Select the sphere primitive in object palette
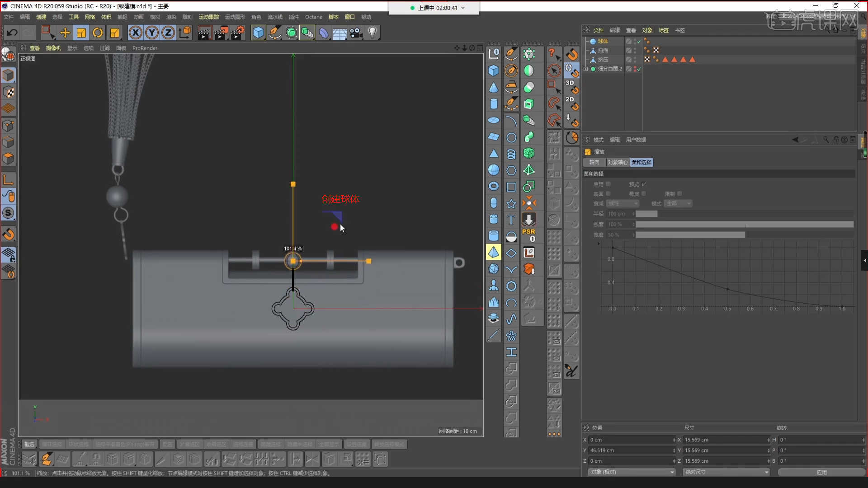868x488 pixels. click(494, 170)
